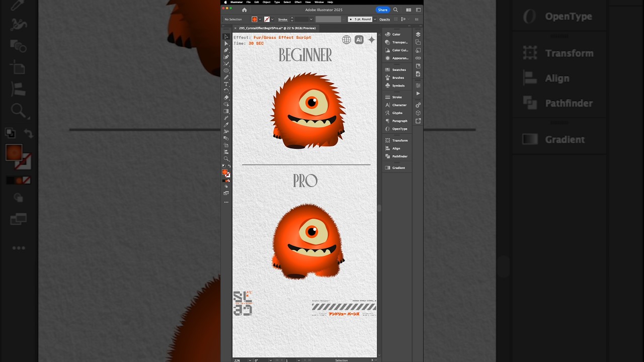Select the Type tool
The height and width of the screenshot is (362, 644).
click(x=226, y=84)
